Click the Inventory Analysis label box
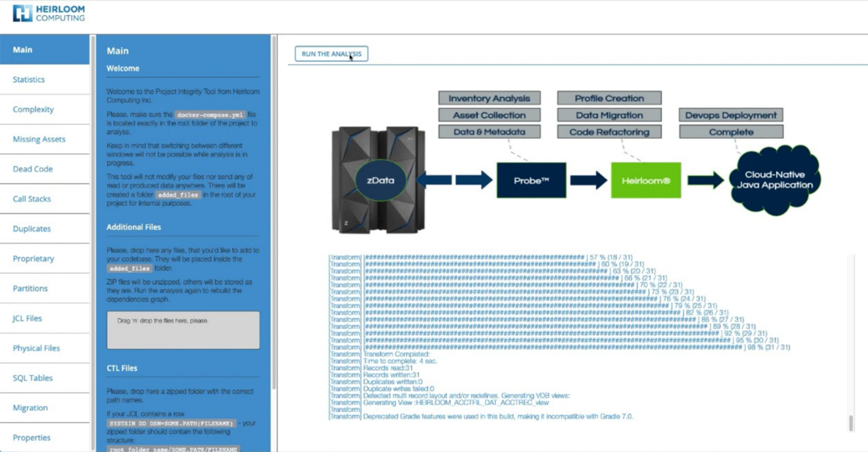The image size is (868, 452). tap(489, 98)
